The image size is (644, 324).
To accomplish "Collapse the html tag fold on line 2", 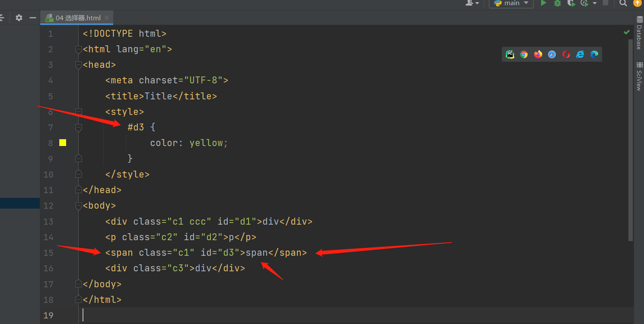I will [x=78, y=49].
